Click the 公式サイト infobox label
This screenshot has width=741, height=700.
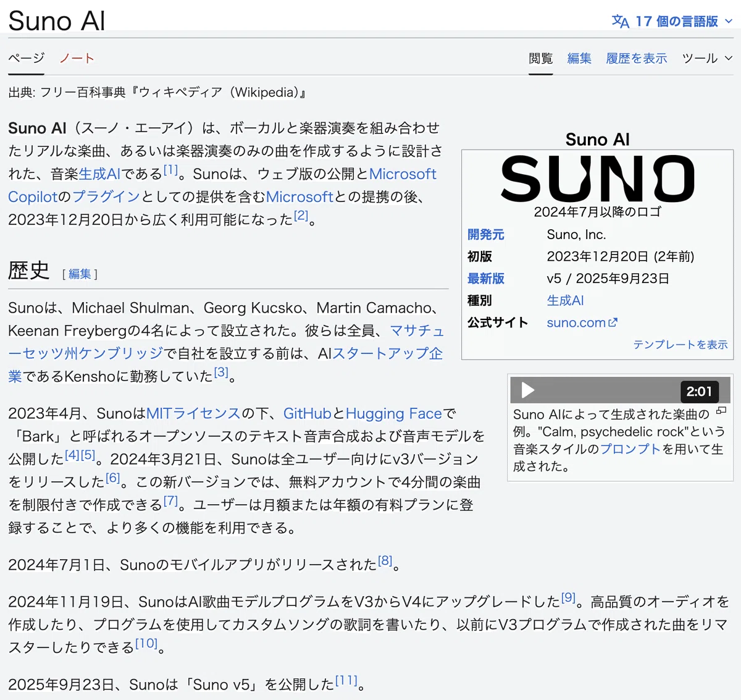(498, 323)
